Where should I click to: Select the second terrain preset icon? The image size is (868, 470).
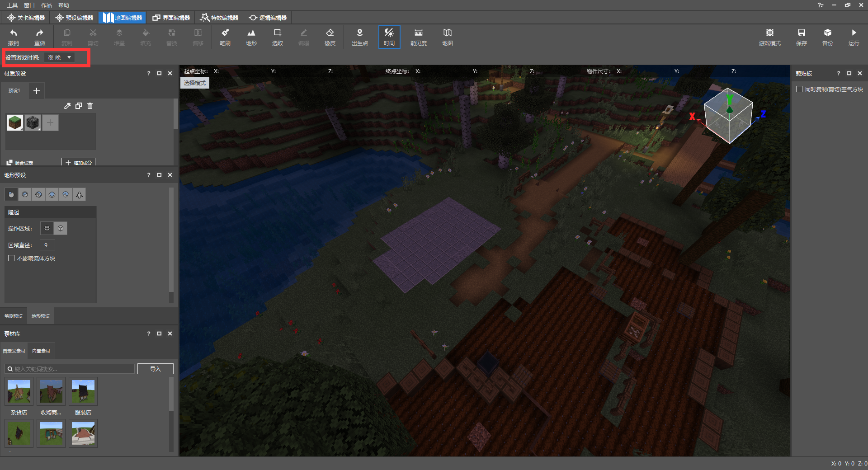click(25, 194)
